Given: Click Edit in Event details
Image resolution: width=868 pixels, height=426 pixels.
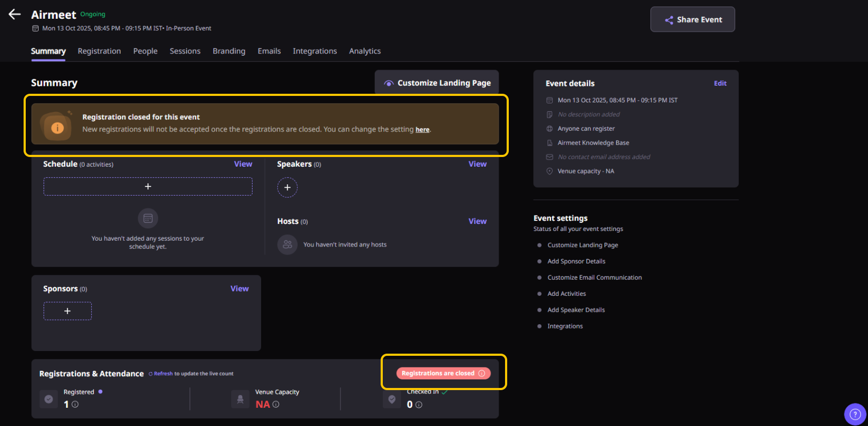Looking at the screenshot, I should [x=720, y=84].
